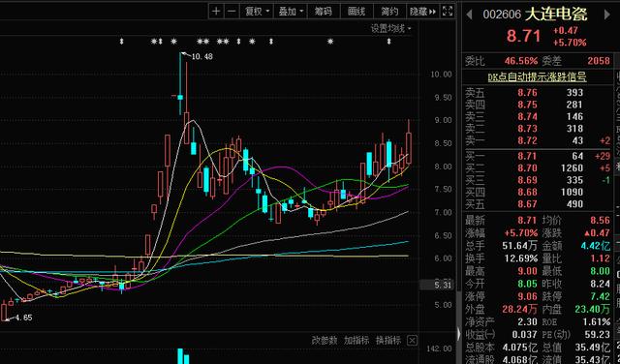Click the 净资产 value 2.30

pos(527,322)
